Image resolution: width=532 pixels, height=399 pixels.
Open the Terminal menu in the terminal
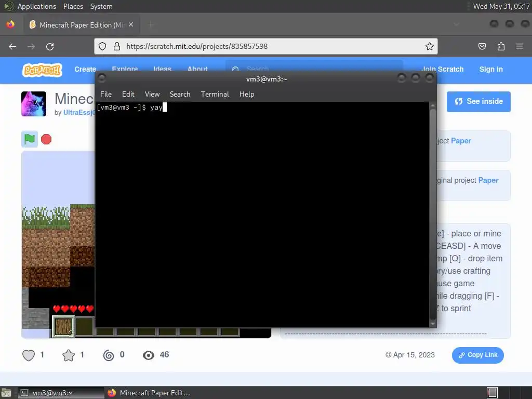[215, 95]
